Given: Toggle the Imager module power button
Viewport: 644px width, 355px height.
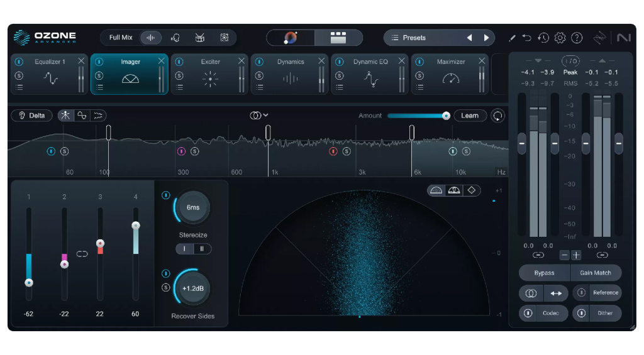Looking at the screenshot, I should click(99, 62).
